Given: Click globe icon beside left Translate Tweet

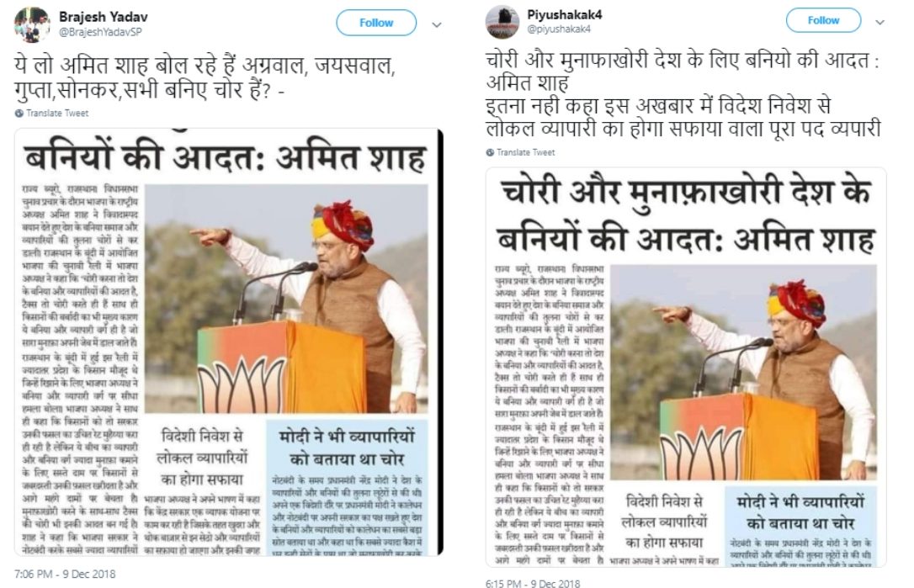Looking at the screenshot, I should [x=19, y=113].
